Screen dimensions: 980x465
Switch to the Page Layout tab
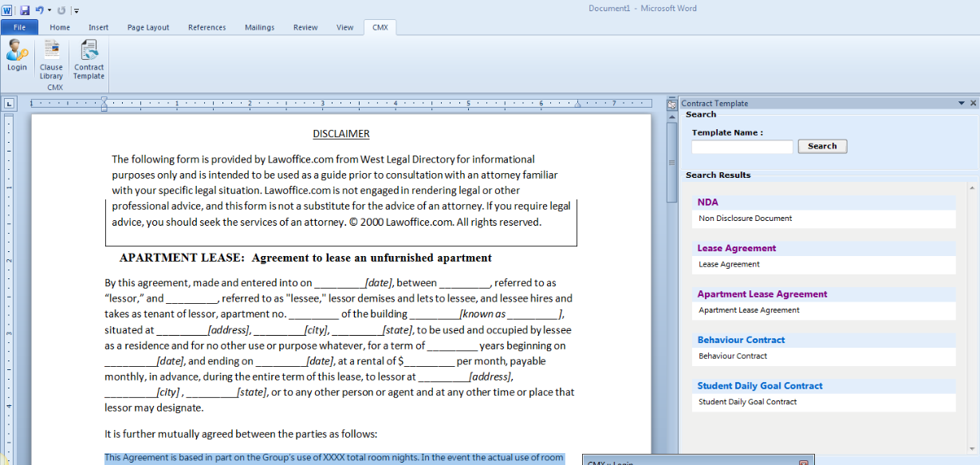[x=148, y=27]
